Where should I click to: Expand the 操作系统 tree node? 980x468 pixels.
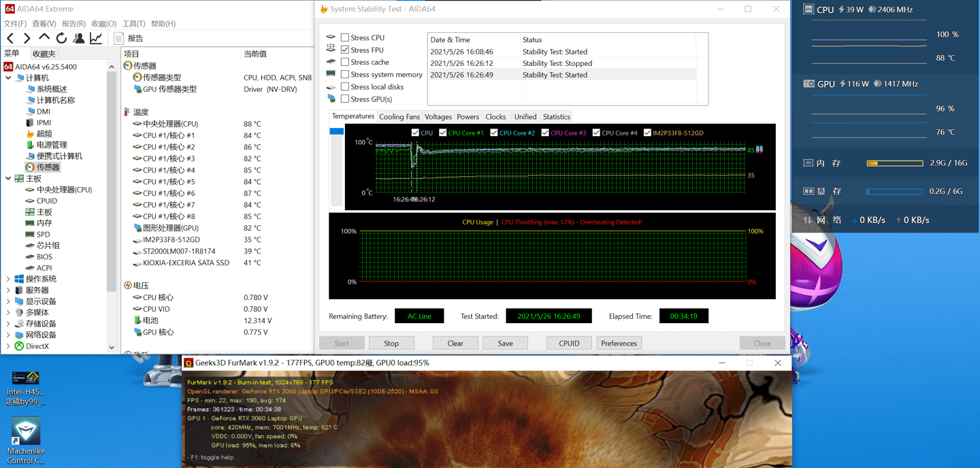8,279
